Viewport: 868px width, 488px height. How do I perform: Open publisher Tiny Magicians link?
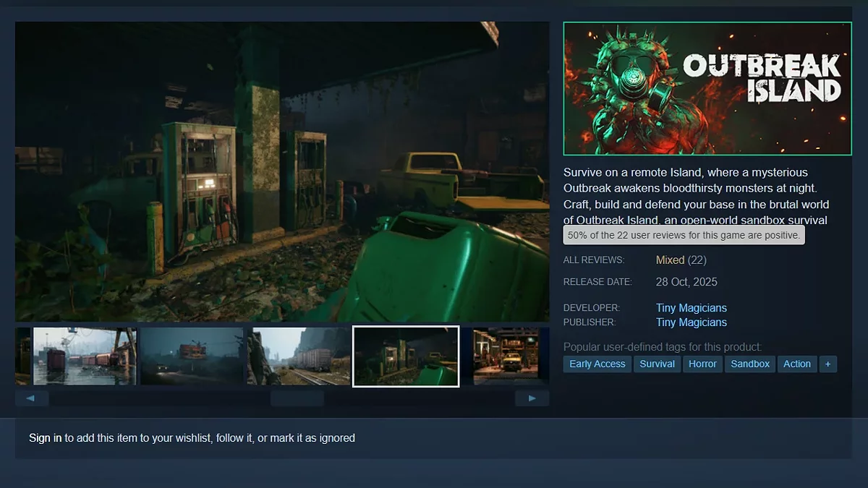coord(691,322)
